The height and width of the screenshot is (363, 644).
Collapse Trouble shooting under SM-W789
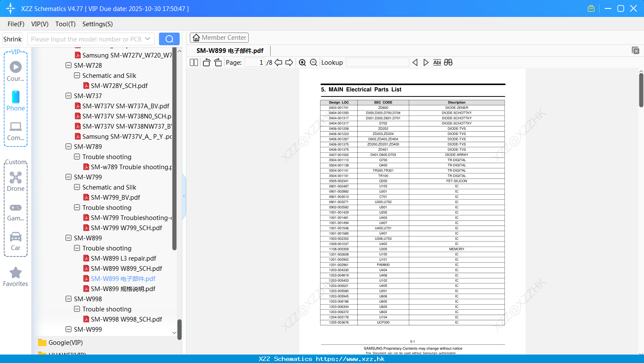point(77,157)
